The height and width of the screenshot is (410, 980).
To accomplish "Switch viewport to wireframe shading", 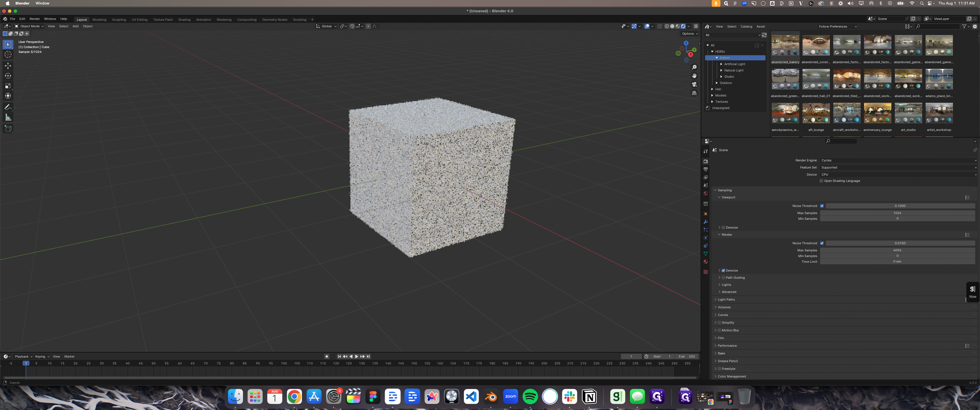I will pos(667,26).
